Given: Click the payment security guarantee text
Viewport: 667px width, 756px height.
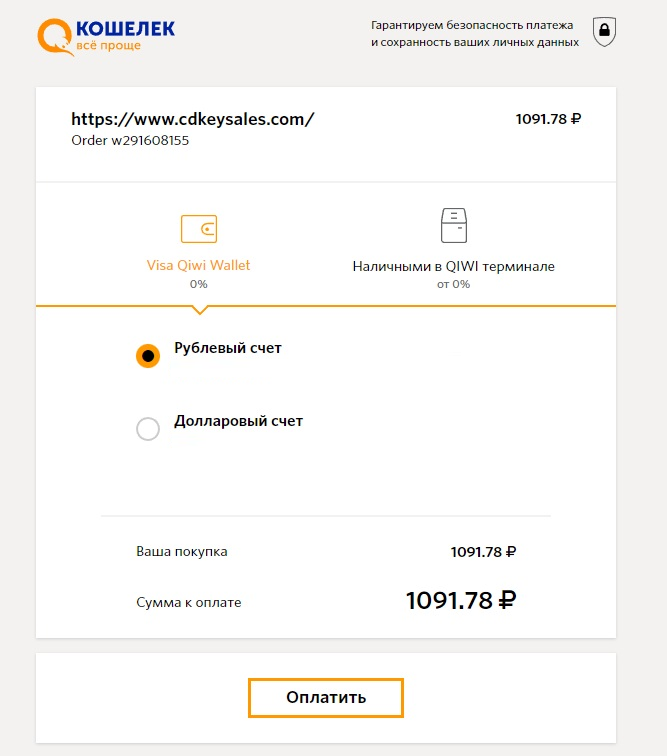Looking at the screenshot, I should pos(474,33).
